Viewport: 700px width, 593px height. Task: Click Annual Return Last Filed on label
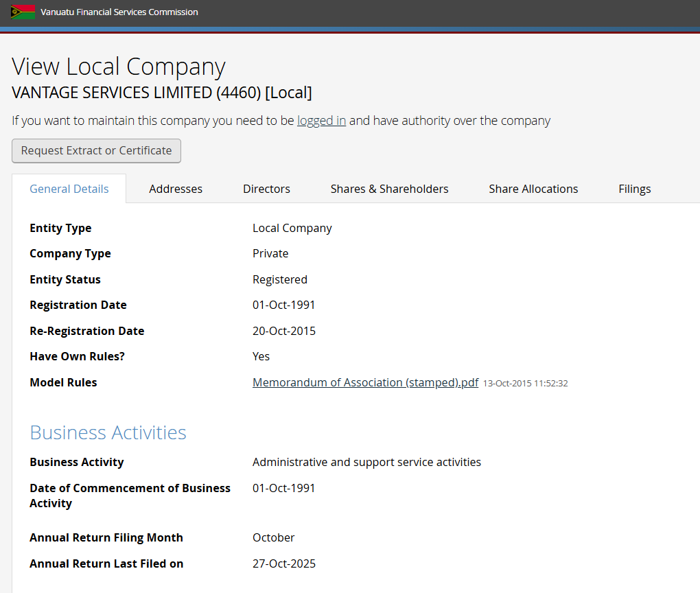[106, 563]
